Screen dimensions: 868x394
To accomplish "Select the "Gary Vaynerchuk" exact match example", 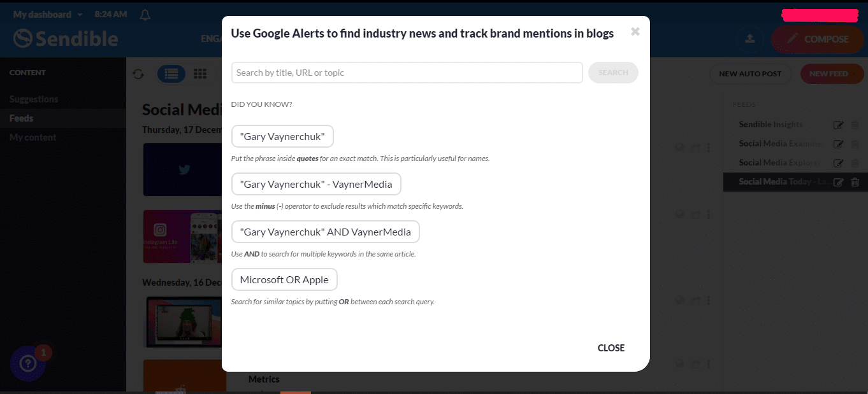I will click(282, 136).
